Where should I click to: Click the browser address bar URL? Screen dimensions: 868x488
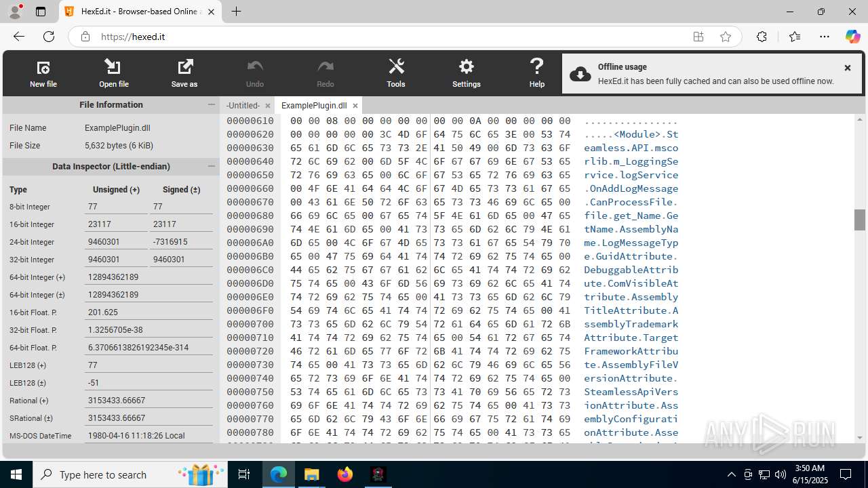tap(133, 37)
